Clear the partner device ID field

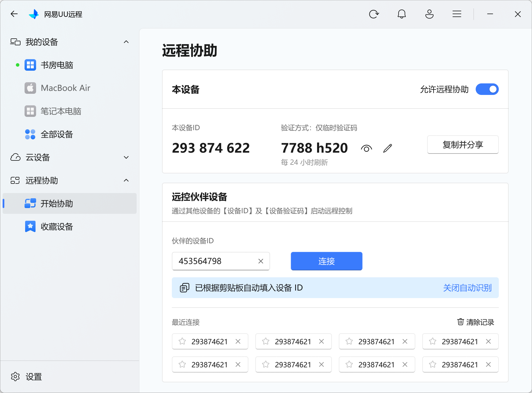coord(261,261)
